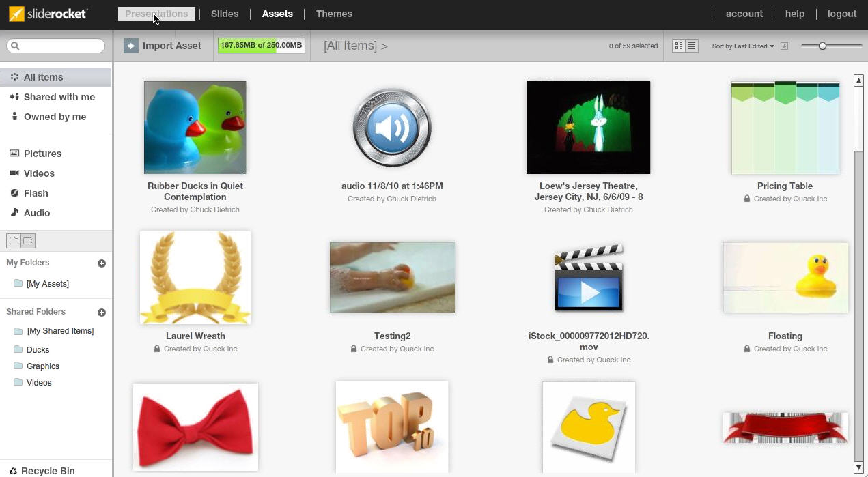Toggle sidebar to tags view
Screen dimensions: 868x477
pos(28,241)
